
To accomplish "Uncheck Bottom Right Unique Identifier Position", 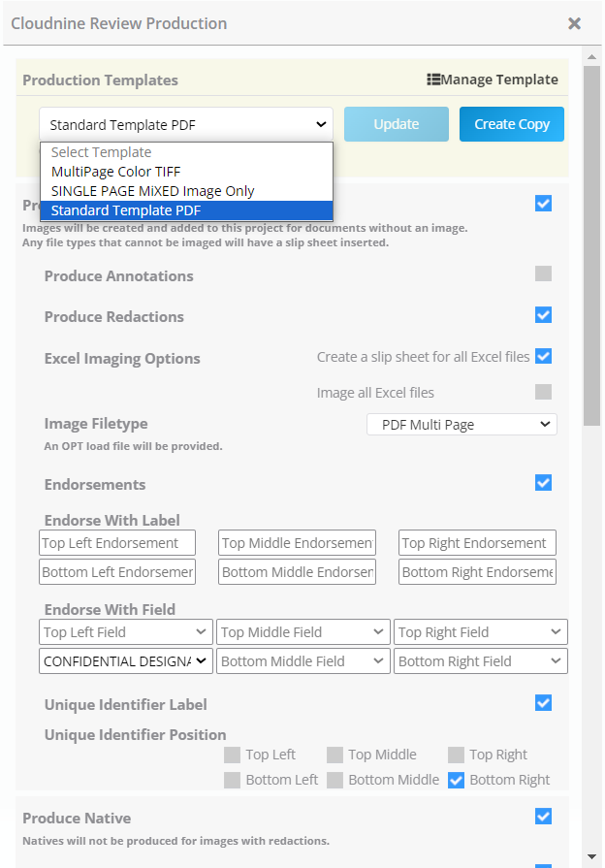I will [456, 779].
